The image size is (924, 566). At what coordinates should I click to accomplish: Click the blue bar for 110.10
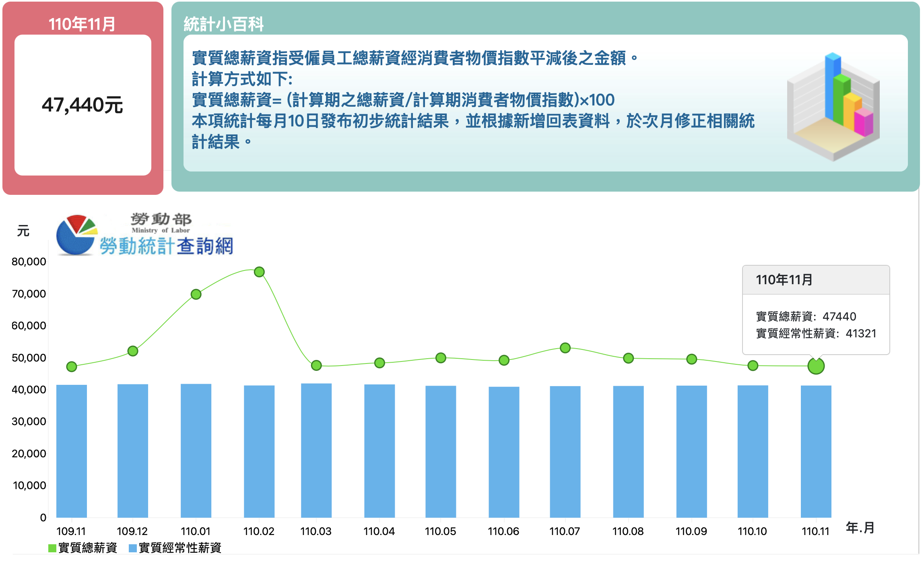pyautogui.click(x=753, y=451)
